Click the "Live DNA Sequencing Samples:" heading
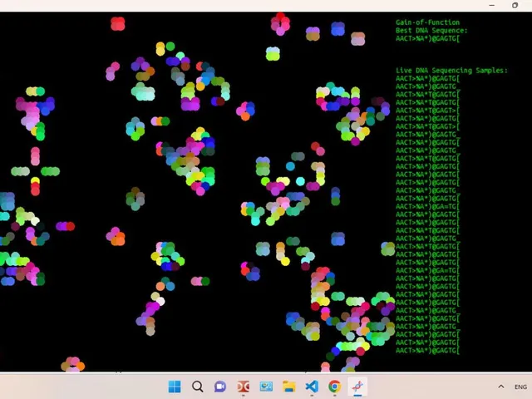This screenshot has height=399, width=532. 451,71
